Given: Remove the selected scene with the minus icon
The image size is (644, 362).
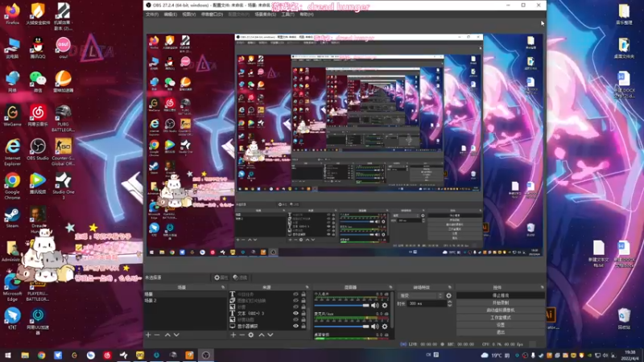Looking at the screenshot, I should pos(157,335).
